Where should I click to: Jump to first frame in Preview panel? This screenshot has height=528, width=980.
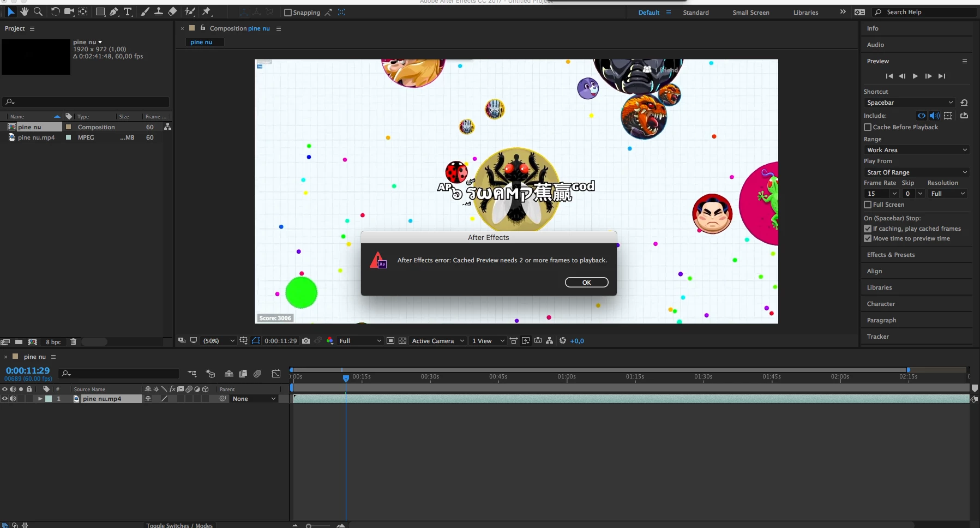[889, 76]
